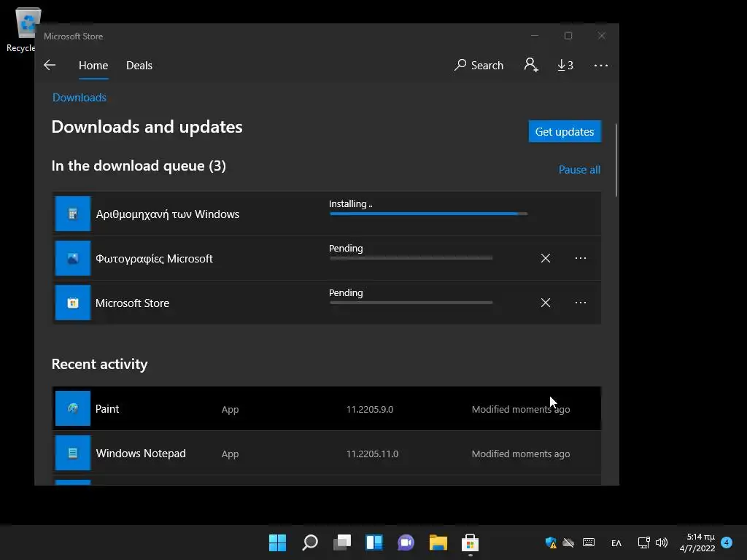Click the Paint app icon

click(x=73, y=408)
